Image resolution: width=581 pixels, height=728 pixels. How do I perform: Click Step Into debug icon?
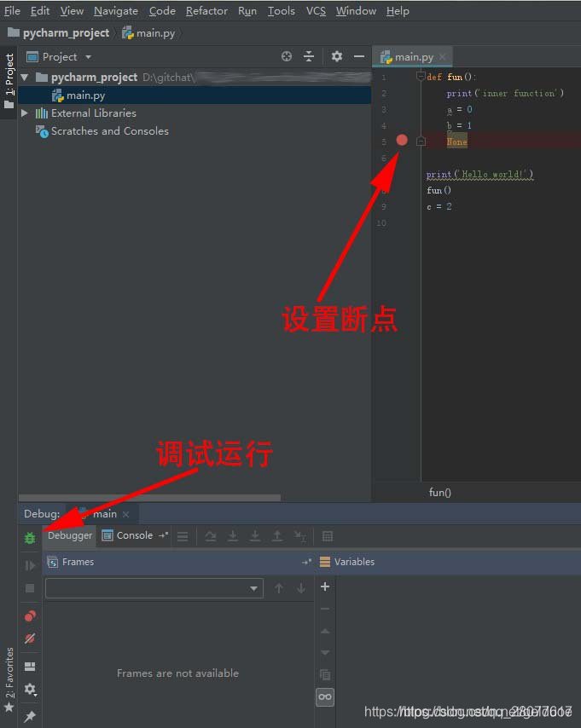(233, 536)
